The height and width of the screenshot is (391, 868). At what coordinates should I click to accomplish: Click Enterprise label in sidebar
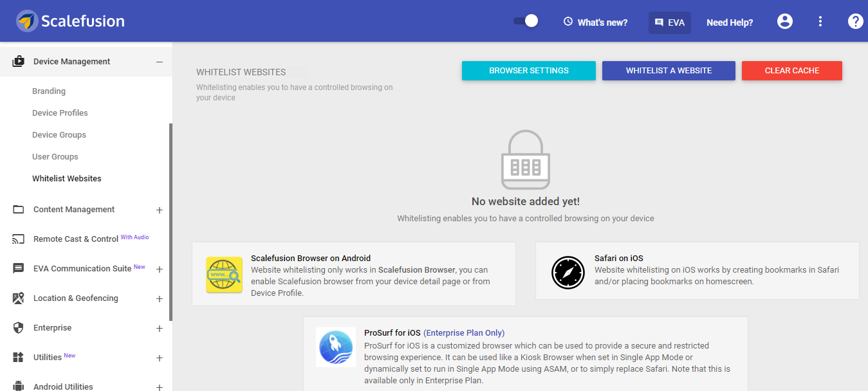click(53, 328)
